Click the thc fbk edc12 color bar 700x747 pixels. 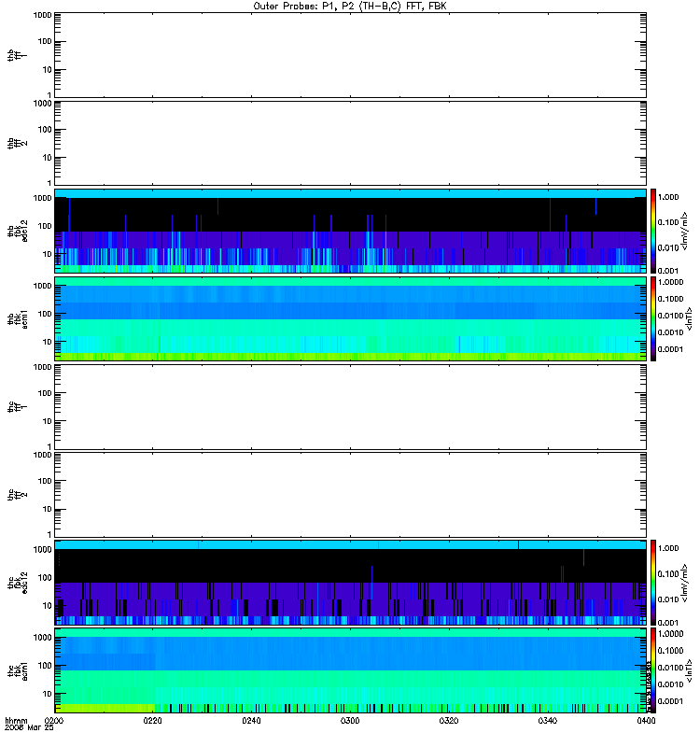tap(653, 583)
